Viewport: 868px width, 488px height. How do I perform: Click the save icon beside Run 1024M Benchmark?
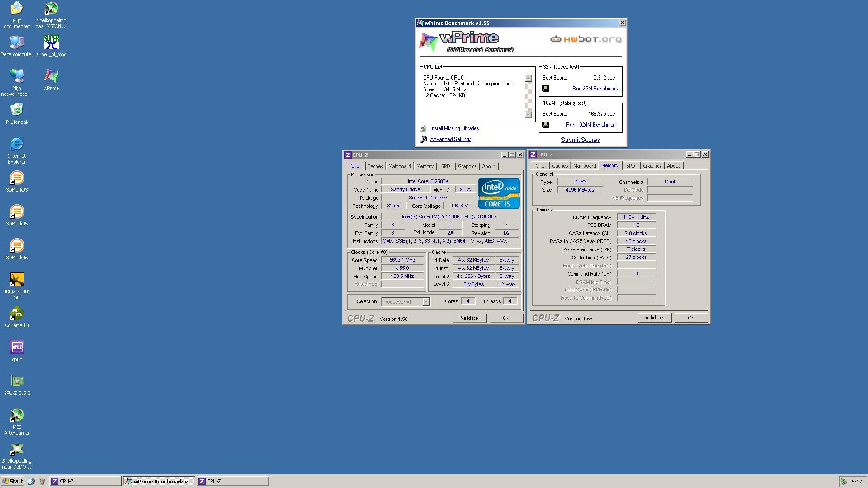point(546,125)
